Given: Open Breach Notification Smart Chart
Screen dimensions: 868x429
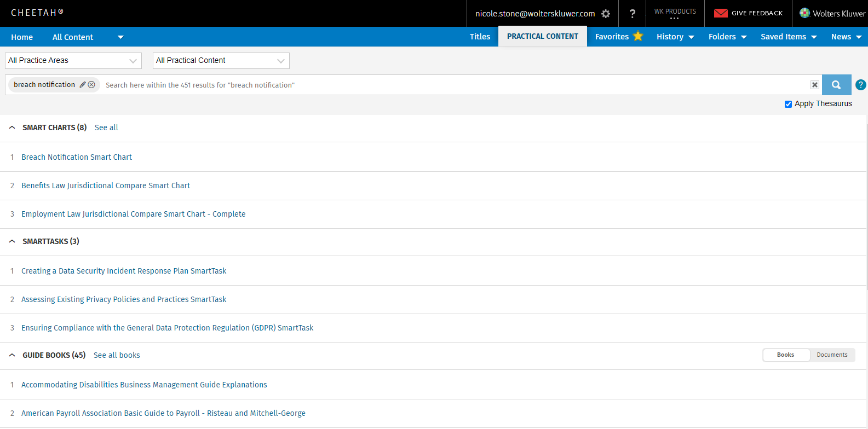Looking at the screenshot, I should tap(77, 157).
